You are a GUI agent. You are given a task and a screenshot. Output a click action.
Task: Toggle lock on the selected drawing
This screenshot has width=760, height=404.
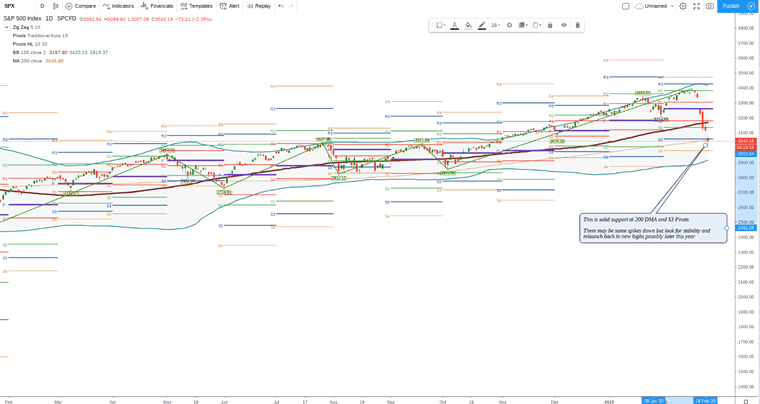point(550,25)
